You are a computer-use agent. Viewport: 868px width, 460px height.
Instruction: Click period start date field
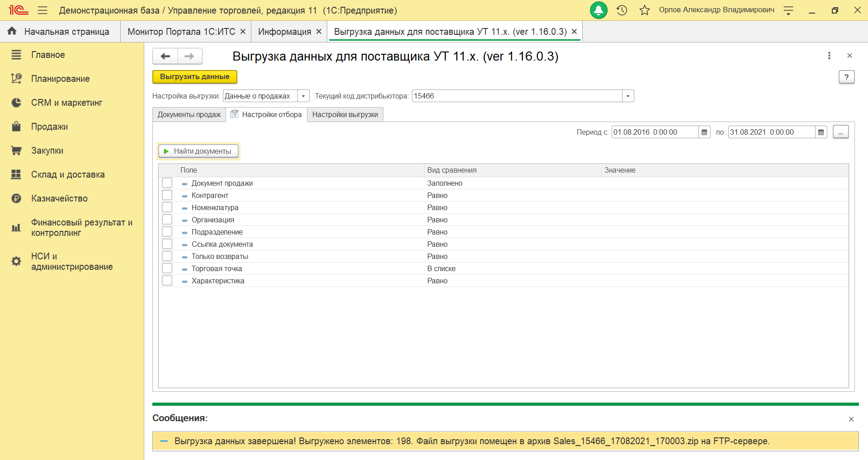point(655,132)
